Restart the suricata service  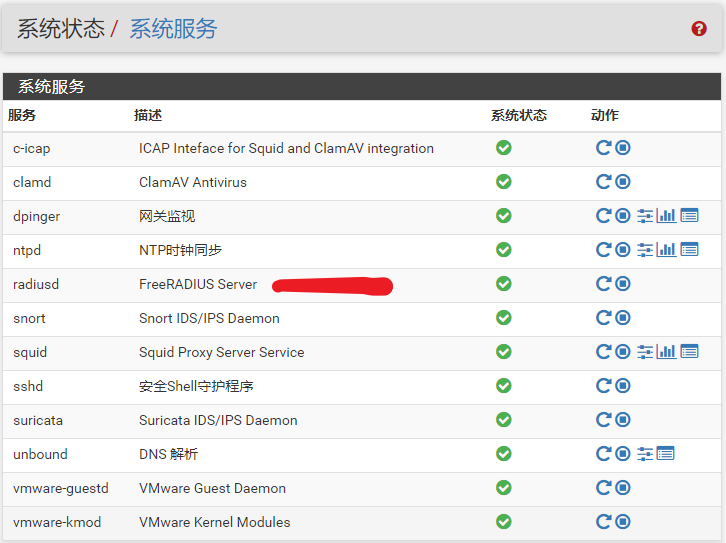pyautogui.click(x=603, y=420)
